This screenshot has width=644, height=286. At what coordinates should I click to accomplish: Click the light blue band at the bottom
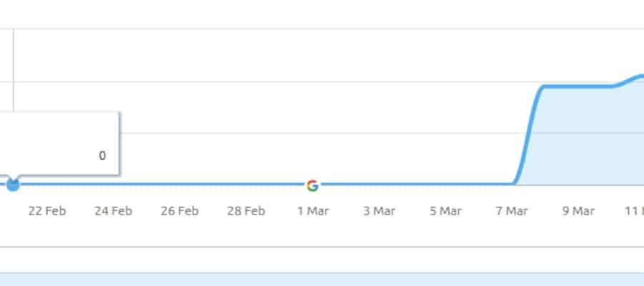[x=322, y=280]
